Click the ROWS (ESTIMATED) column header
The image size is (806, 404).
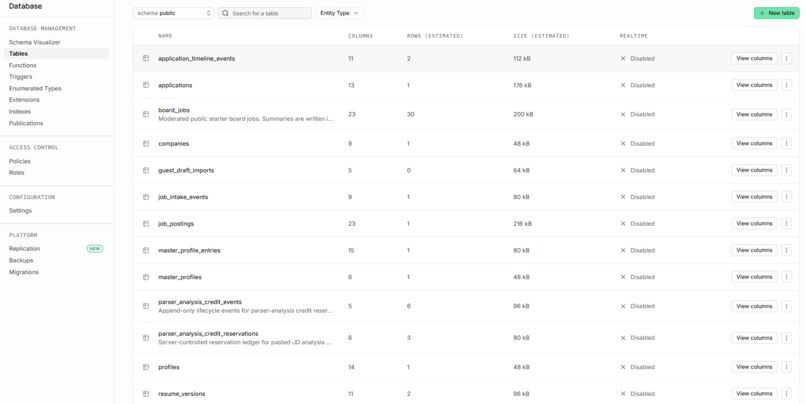pos(435,36)
